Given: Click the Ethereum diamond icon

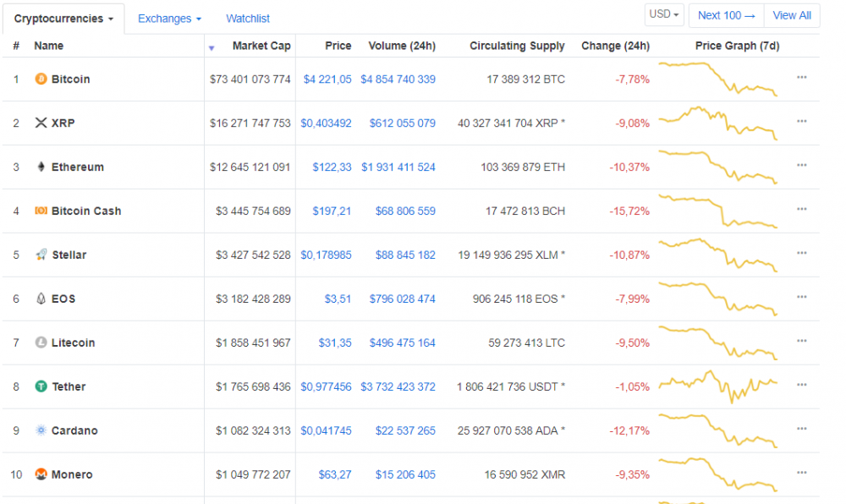Looking at the screenshot, I should [x=41, y=167].
